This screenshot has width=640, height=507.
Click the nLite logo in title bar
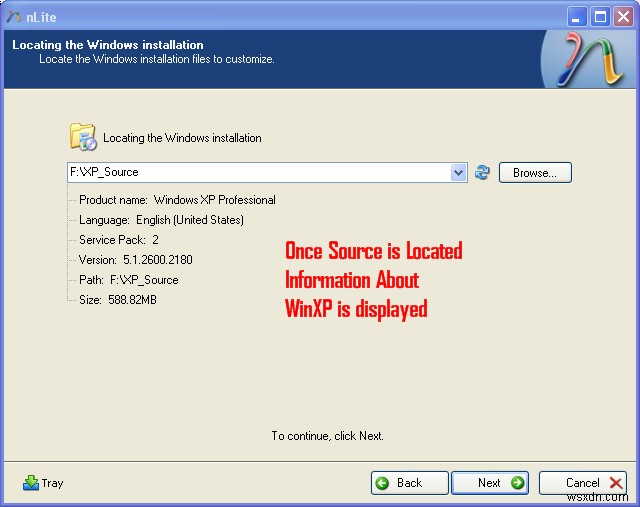click(x=13, y=16)
